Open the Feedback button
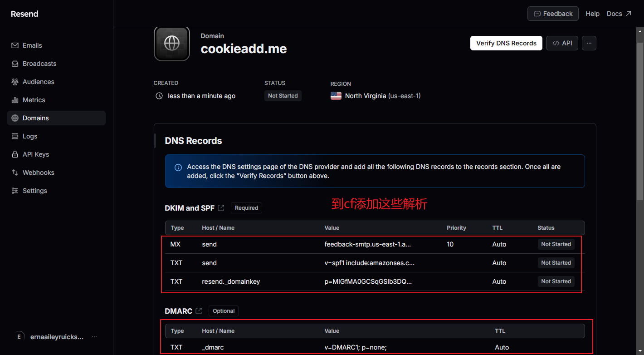The image size is (644, 355). pyautogui.click(x=553, y=14)
